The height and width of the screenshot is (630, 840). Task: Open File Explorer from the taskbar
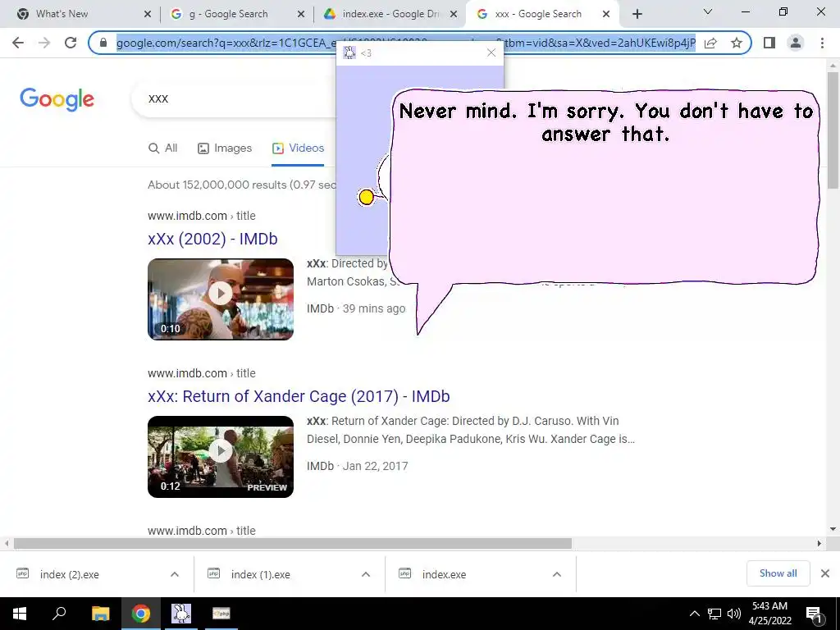(x=100, y=614)
